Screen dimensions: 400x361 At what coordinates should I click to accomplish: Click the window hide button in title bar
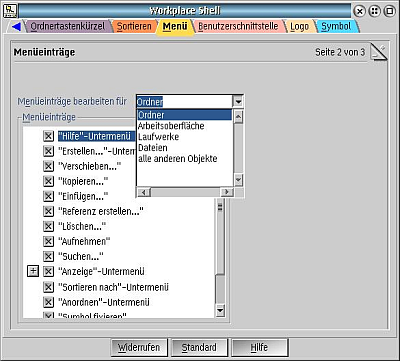pos(374,11)
